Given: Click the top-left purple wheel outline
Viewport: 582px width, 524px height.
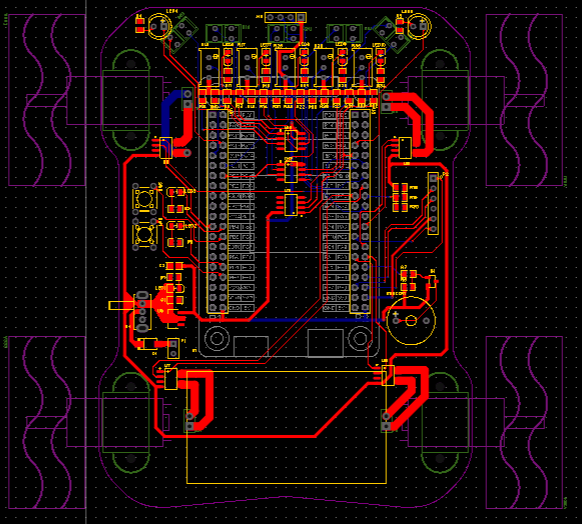Looking at the screenshot, I should tap(47, 100).
